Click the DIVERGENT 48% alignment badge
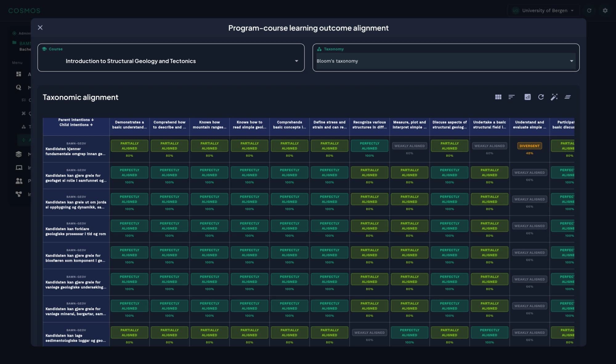This screenshot has width=616, height=364. (x=529, y=146)
